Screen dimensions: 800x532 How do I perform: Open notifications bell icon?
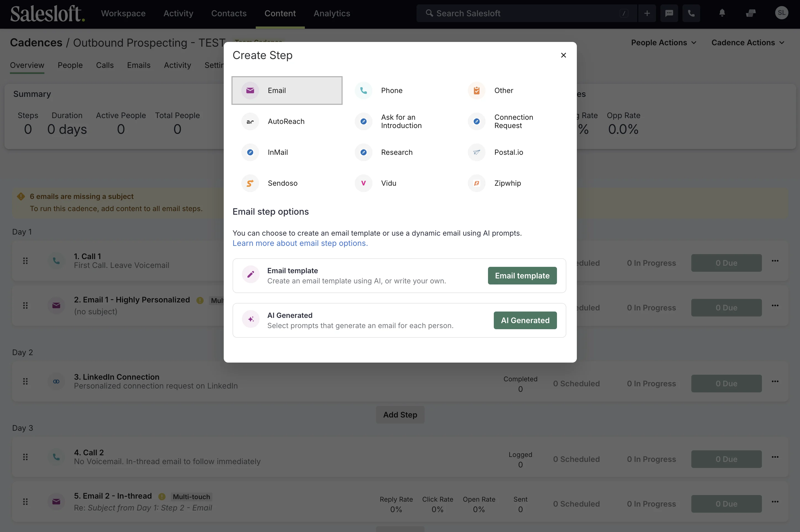[722, 13]
